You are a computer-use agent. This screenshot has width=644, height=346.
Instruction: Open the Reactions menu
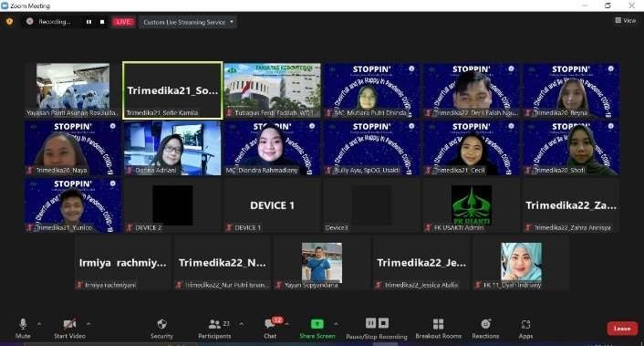click(x=485, y=329)
